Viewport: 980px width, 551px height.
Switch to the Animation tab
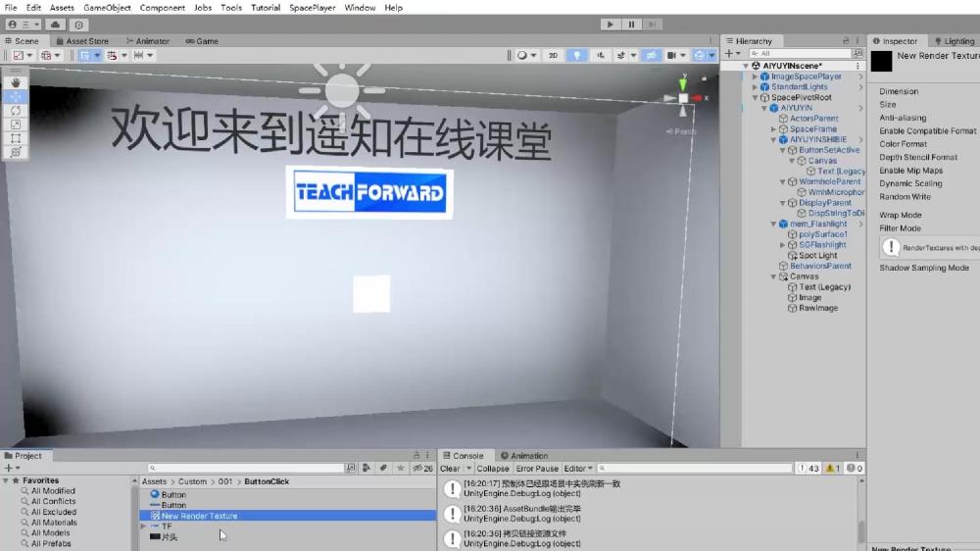[x=523, y=455]
